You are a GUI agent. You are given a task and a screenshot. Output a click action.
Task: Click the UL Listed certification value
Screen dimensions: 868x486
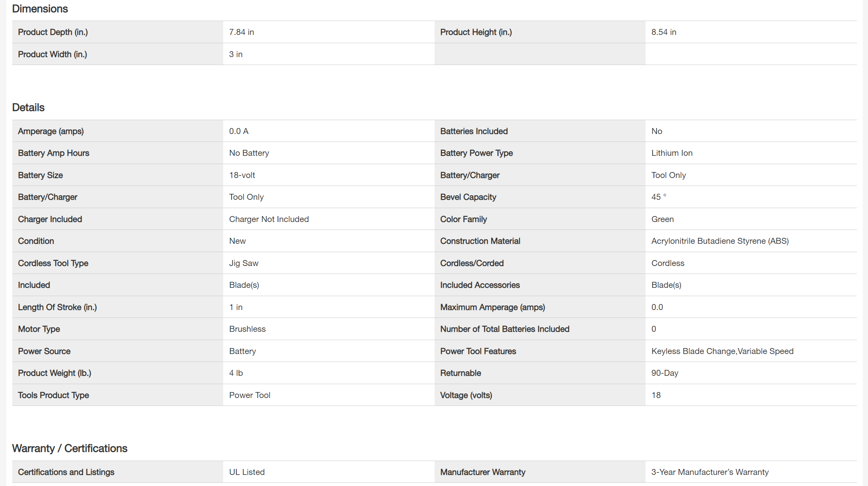tap(247, 472)
